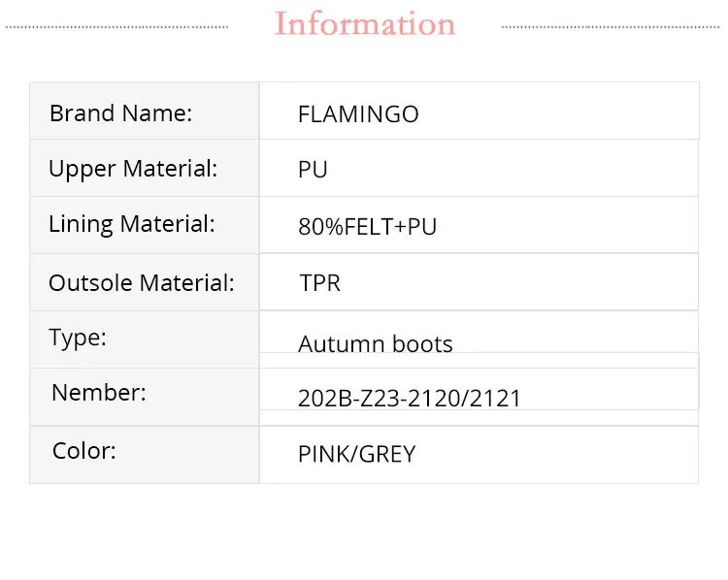Click the Nember label

click(99, 393)
